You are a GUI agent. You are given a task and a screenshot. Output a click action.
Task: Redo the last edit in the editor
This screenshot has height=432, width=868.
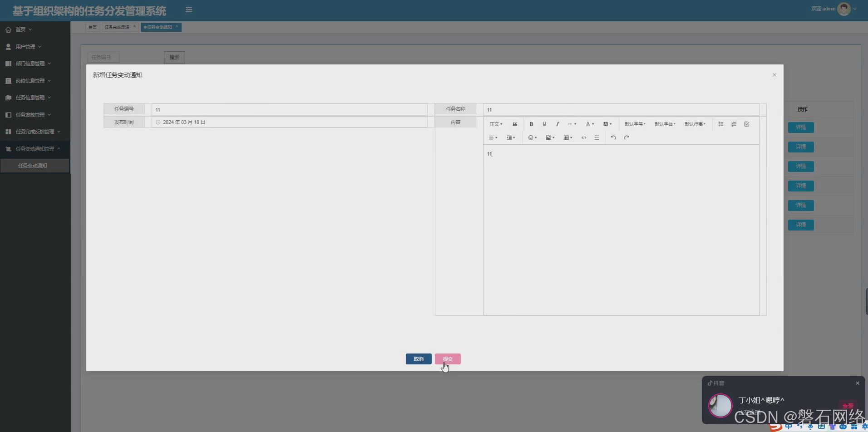(626, 137)
